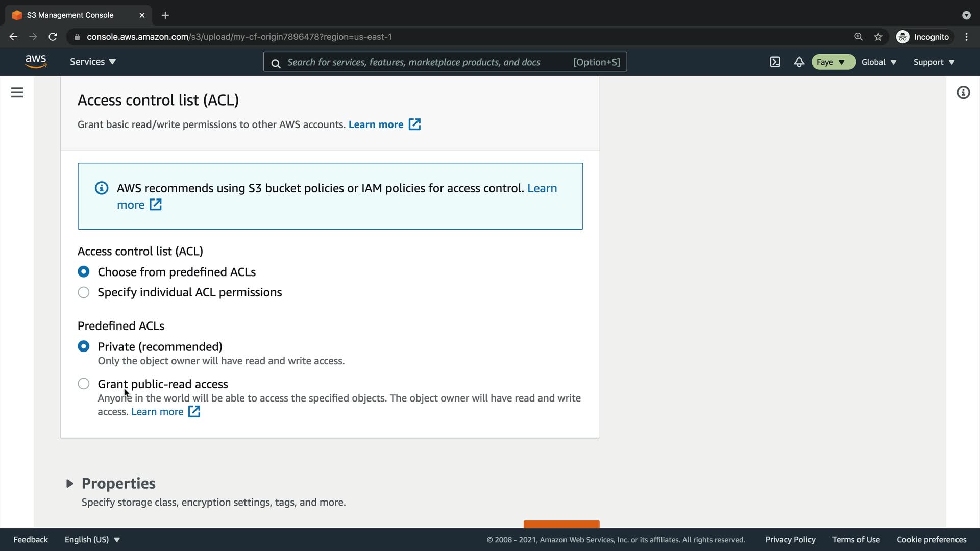Open the AWS CloudShell icon
The height and width of the screenshot is (551, 980).
coord(775,62)
